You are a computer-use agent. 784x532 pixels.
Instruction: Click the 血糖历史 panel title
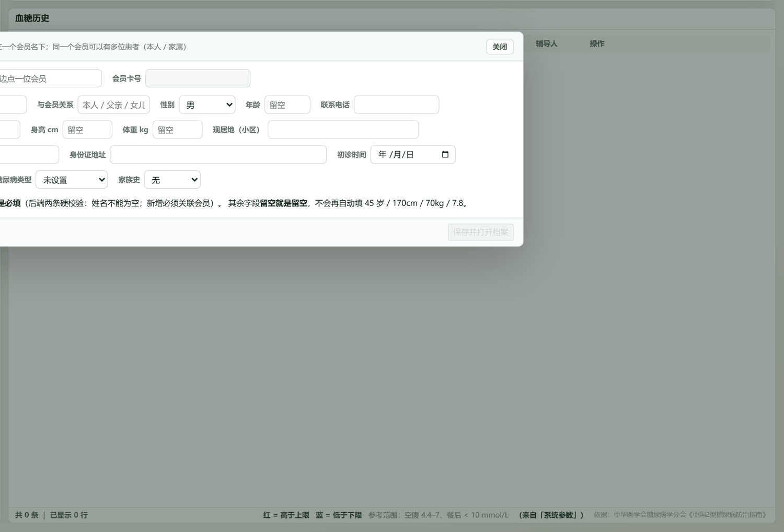32,18
